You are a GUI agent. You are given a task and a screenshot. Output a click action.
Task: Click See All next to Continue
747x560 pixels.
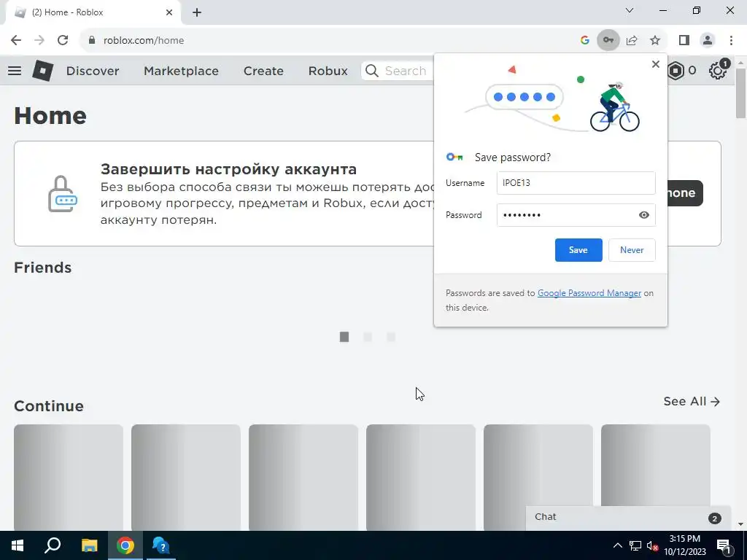(x=692, y=402)
